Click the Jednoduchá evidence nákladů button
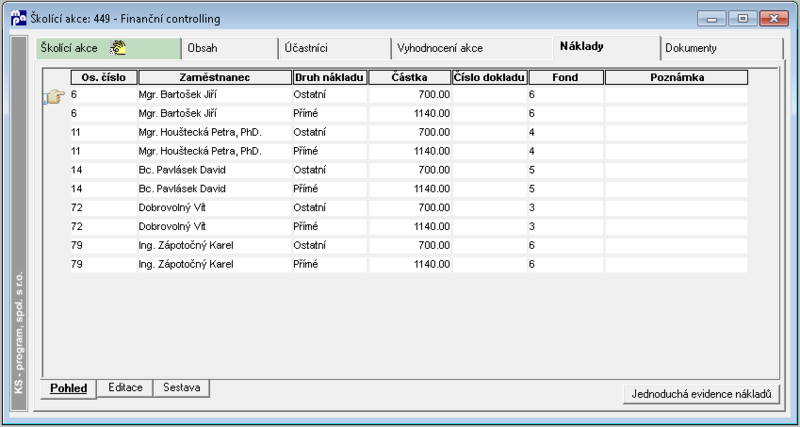This screenshot has height=427, width=800. click(701, 394)
